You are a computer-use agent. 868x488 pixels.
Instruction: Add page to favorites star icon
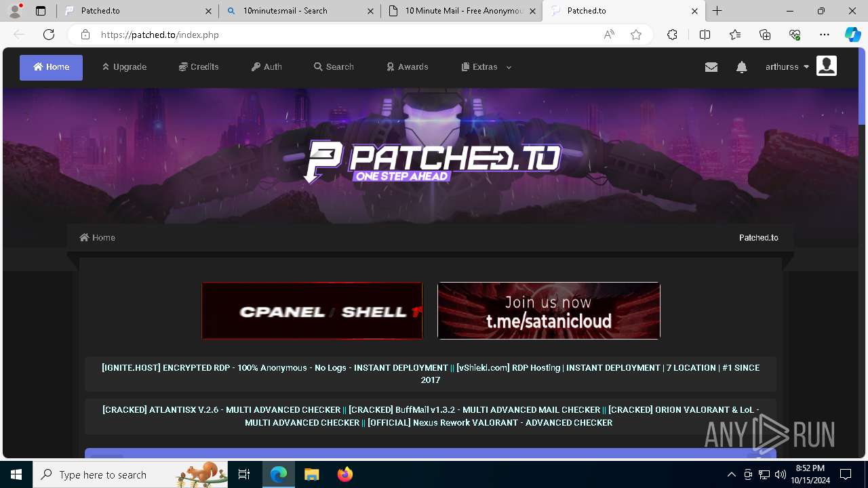tap(636, 35)
